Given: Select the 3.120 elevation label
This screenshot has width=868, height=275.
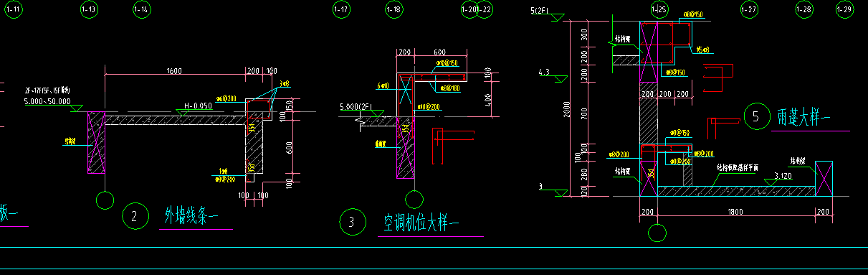Looking at the screenshot, I should [x=783, y=175].
